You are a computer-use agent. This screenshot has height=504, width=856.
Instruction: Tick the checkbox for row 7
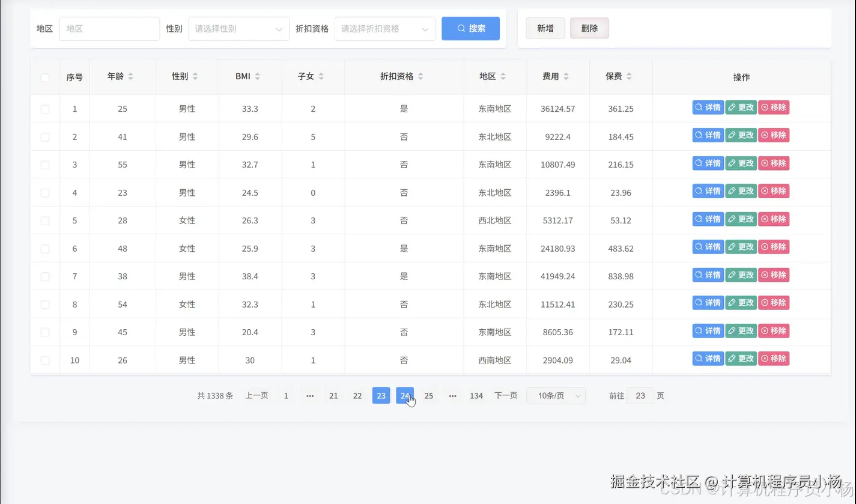[x=45, y=276]
